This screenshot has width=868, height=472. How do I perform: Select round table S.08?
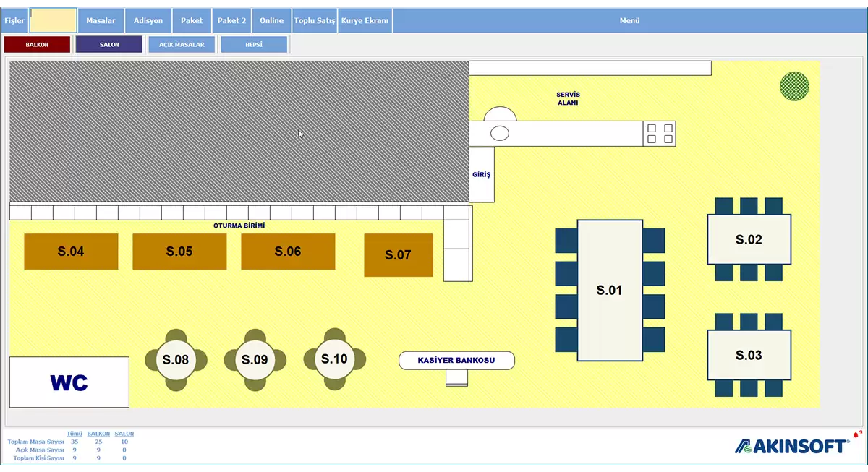click(x=176, y=360)
